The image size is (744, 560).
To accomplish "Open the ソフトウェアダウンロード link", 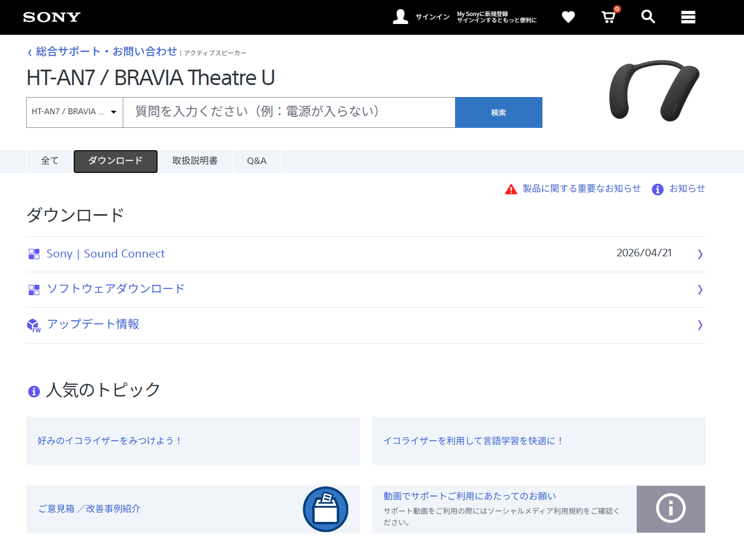I will click(x=116, y=289).
